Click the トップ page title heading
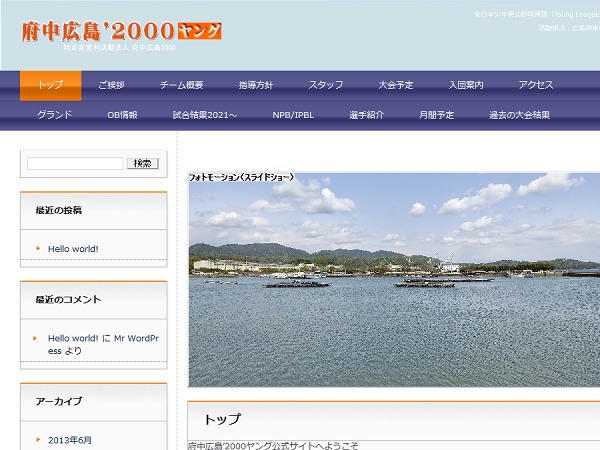 [222, 419]
